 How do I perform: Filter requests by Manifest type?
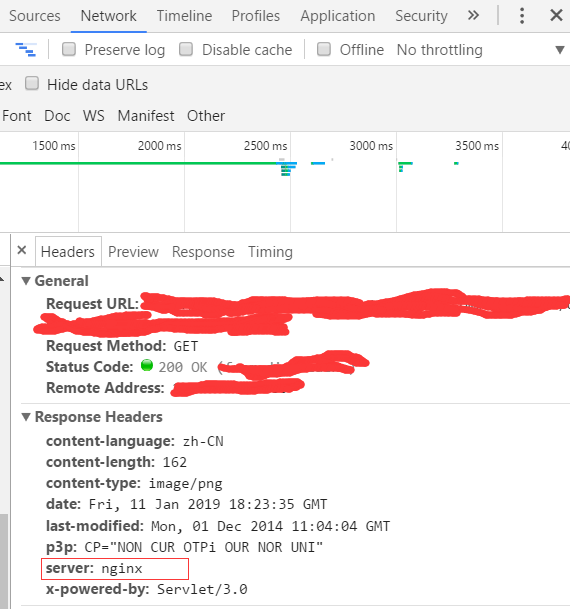(146, 116)
